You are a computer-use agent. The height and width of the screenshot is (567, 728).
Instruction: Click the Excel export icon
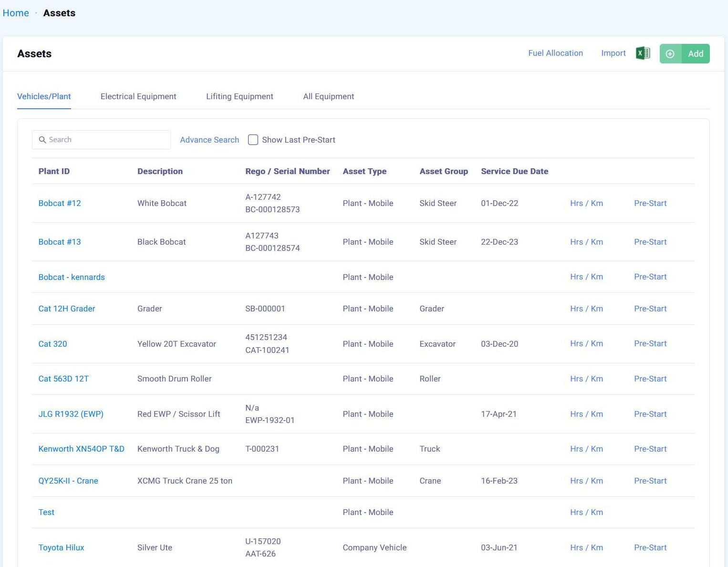643,53
